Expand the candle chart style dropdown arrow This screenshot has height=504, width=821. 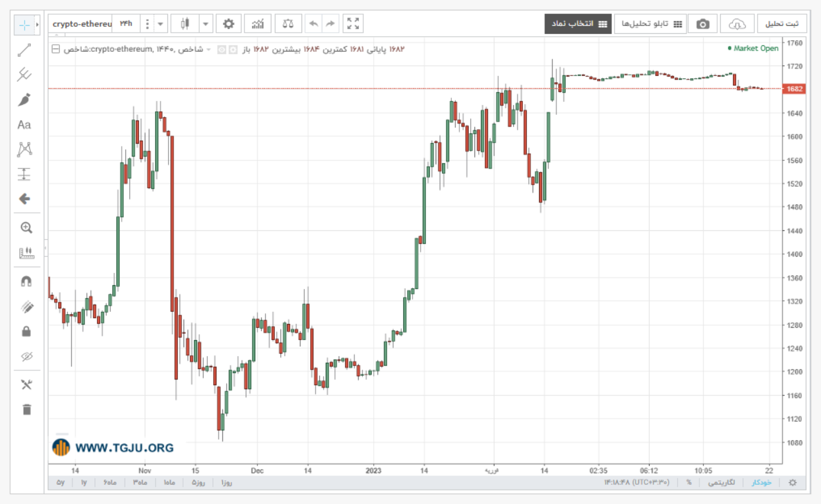tap(206, 24)
